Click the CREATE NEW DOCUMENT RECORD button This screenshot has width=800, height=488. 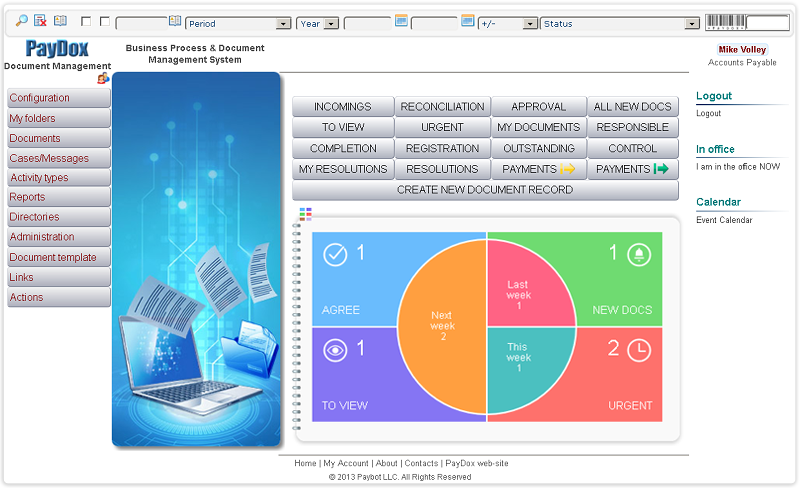[485, 190]
